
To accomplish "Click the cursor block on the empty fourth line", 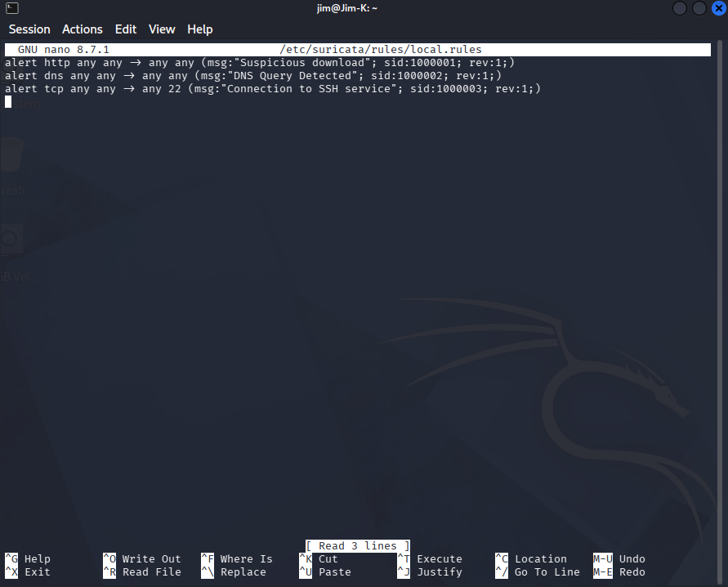I will click(8, 101).
